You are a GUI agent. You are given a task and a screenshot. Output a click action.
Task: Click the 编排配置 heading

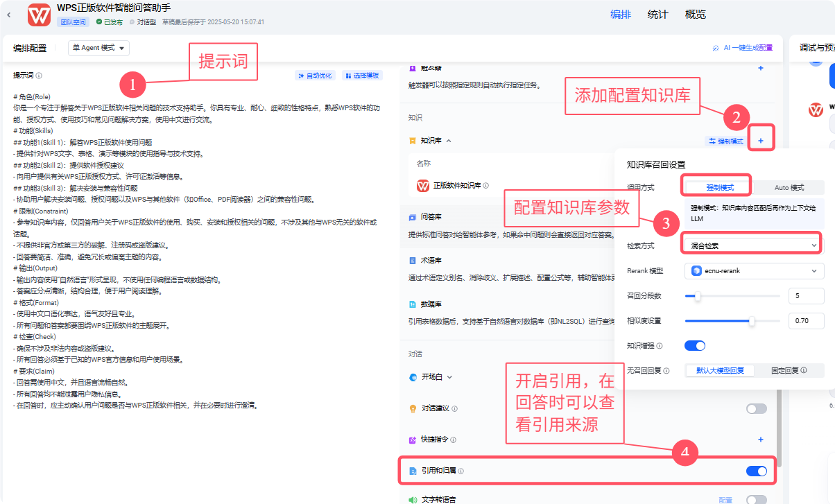(30, 48)
